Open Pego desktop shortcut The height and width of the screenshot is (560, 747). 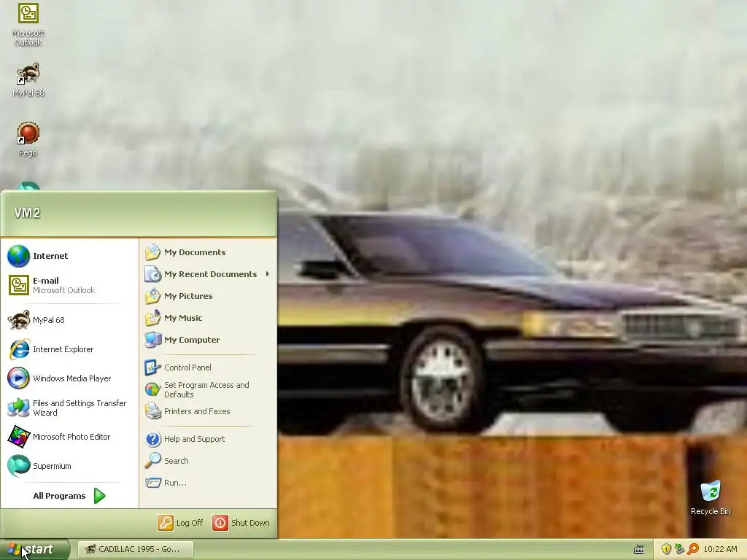[x=28, y=139]
